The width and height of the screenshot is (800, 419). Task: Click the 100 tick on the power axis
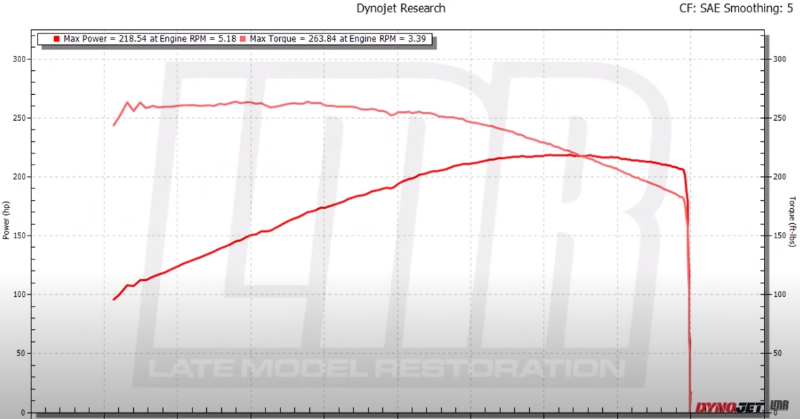tap(19, 294)
